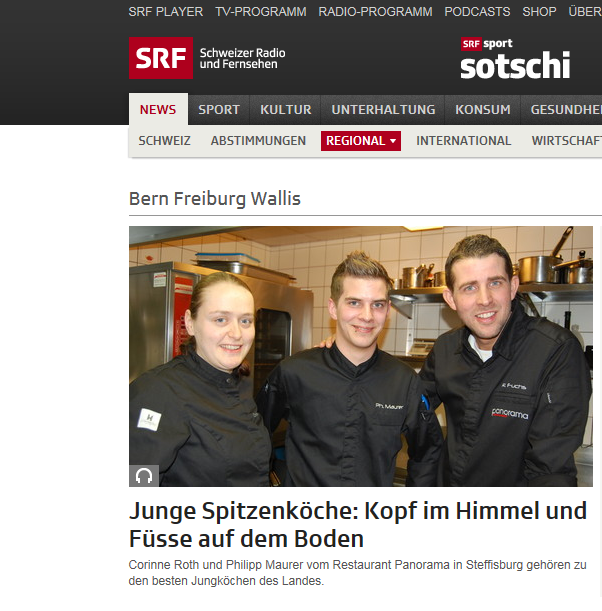Select Schweiz in the news submenu
Screen dimensions: 602x611
coord(164,141)
